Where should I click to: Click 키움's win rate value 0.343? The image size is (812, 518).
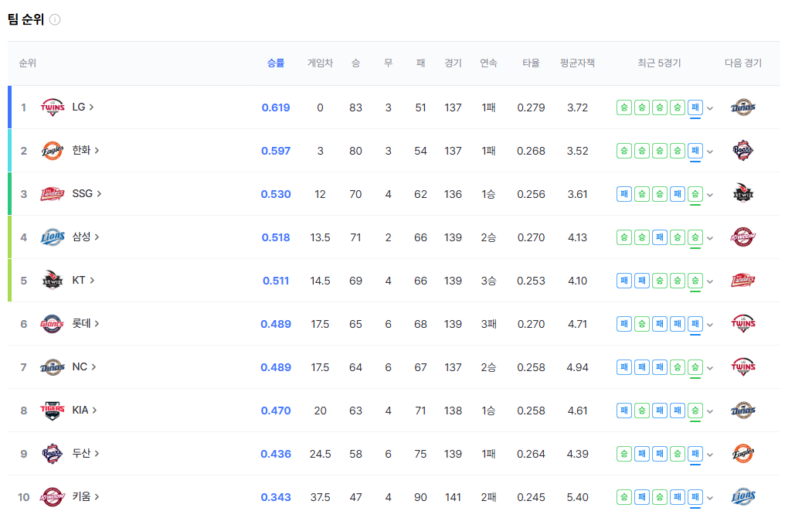click(x=276, y=497)
